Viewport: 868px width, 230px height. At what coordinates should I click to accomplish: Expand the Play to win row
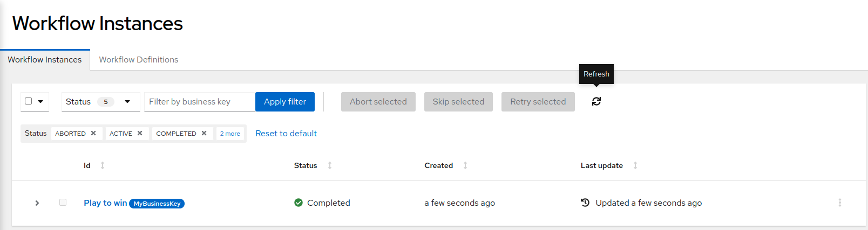[x=37, y=203]
